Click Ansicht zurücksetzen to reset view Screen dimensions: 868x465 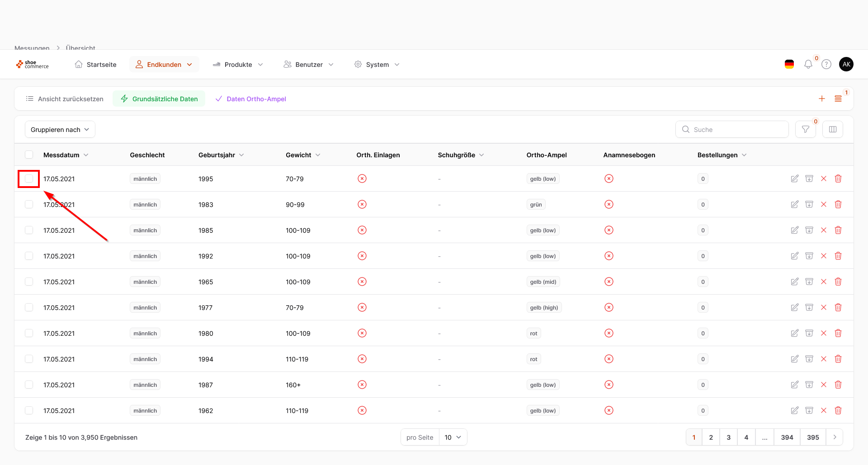(x=65, y=99)
